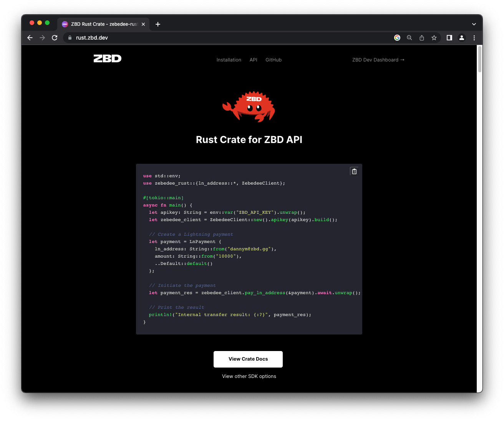Click the macOS yellow minimize button

click(40, 23)
